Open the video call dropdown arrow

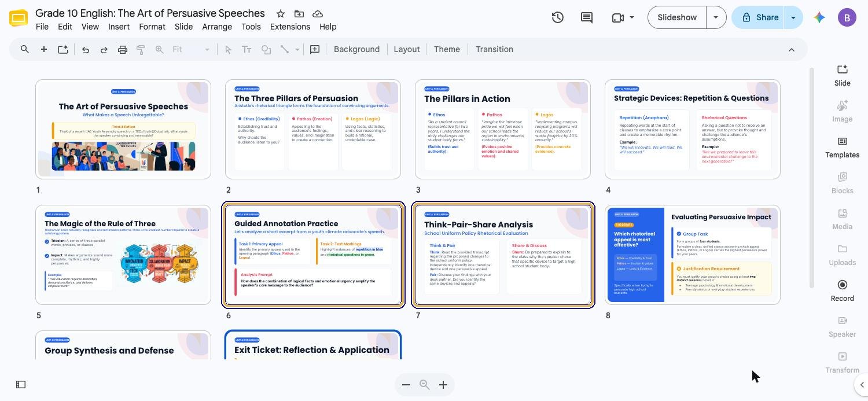[632, 17]
